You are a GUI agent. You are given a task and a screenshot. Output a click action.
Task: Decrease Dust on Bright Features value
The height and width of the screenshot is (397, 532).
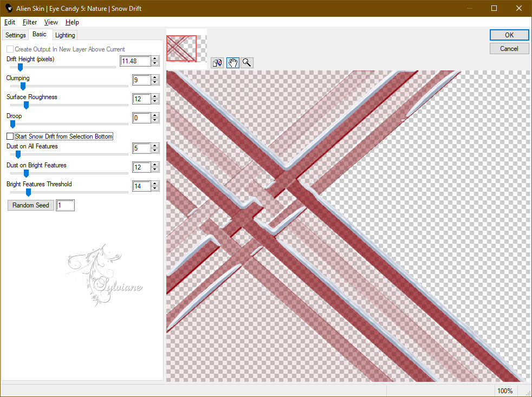click(155, 170)
